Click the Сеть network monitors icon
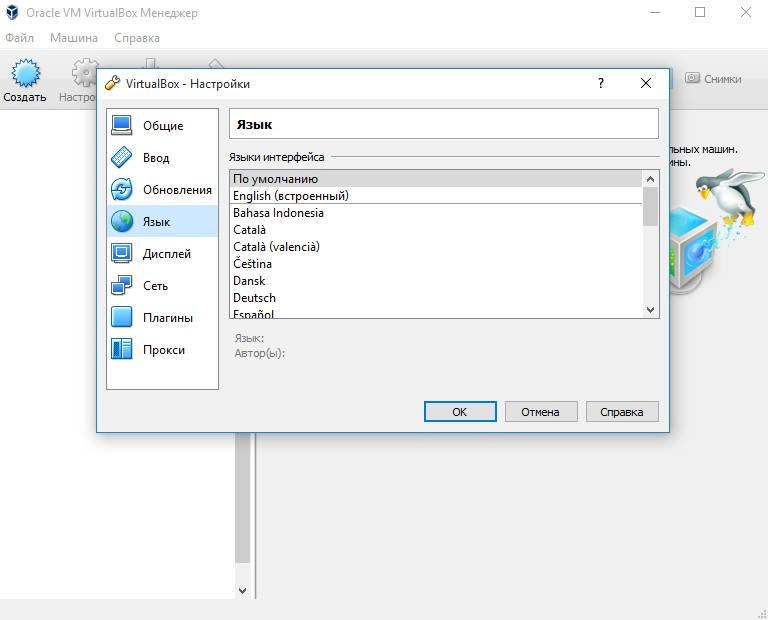 click(121, 286)
